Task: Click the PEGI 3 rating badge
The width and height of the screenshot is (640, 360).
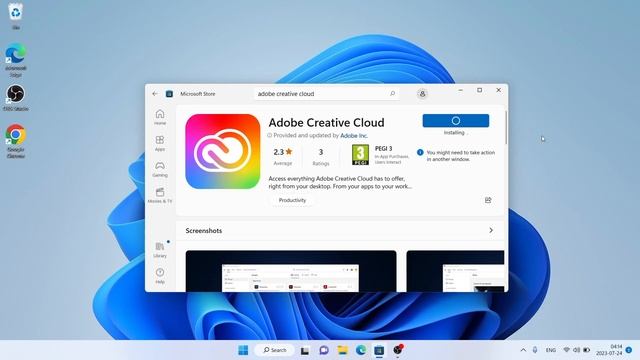Action: click(360, 155)
